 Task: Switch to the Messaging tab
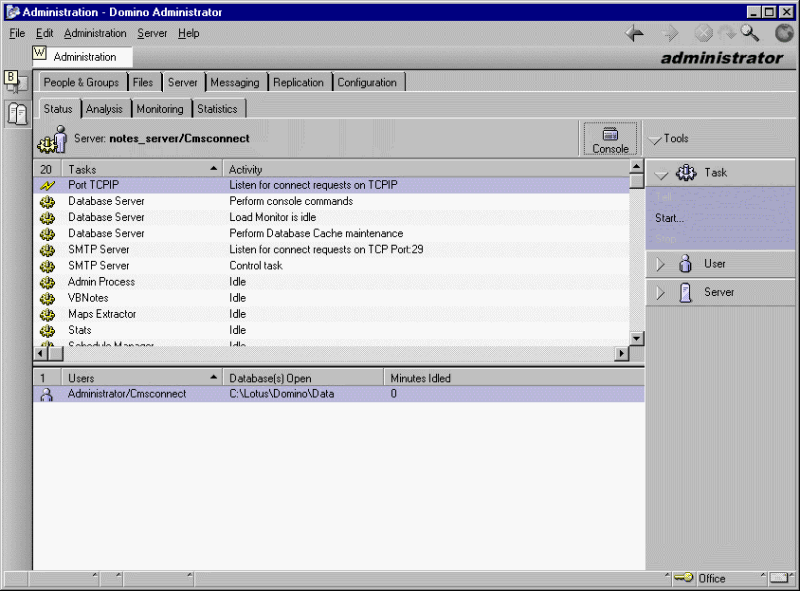235,83
